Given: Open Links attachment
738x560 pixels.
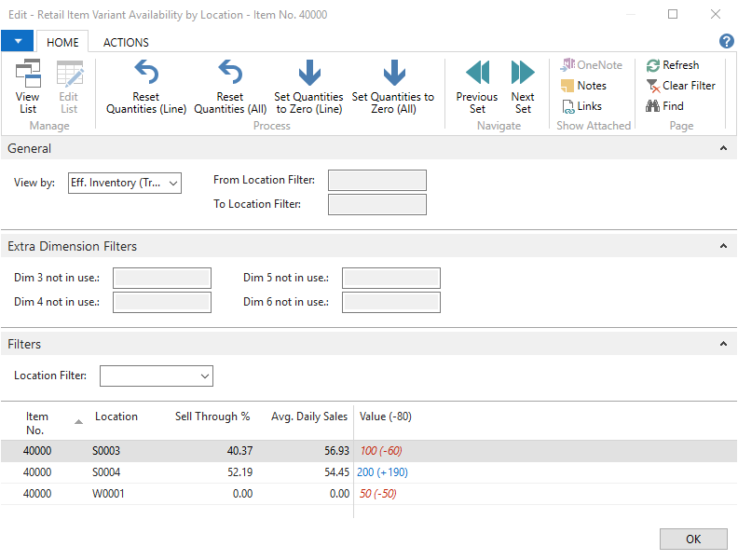Looking at the screenshot, I should [x=581, y=106].
